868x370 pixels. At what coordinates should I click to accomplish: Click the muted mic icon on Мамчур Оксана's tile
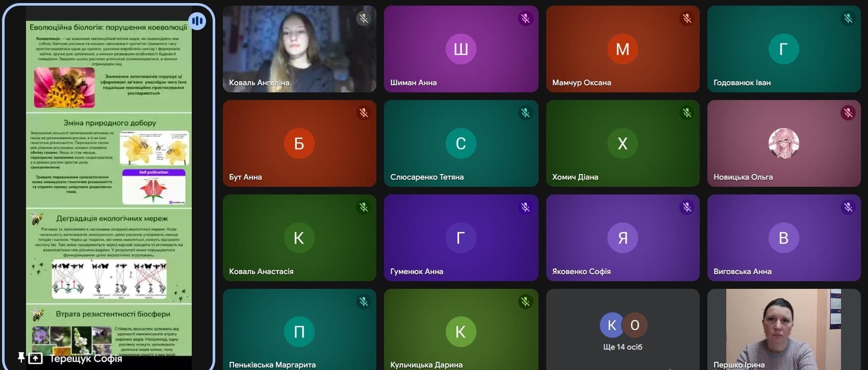tap(687, 19)
